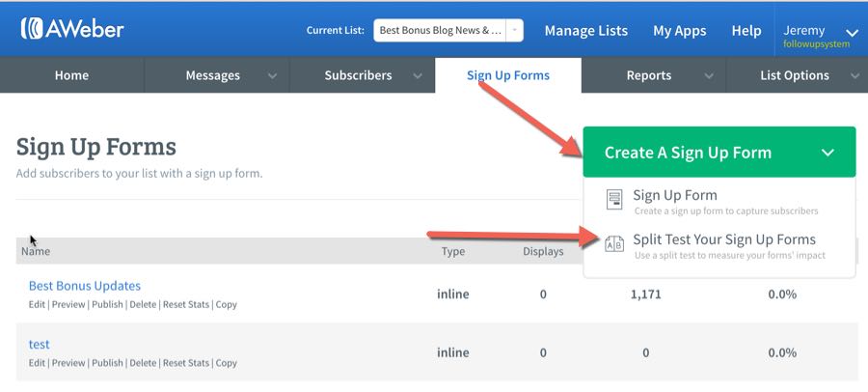Click Publish under the test form

coord(107,363)
